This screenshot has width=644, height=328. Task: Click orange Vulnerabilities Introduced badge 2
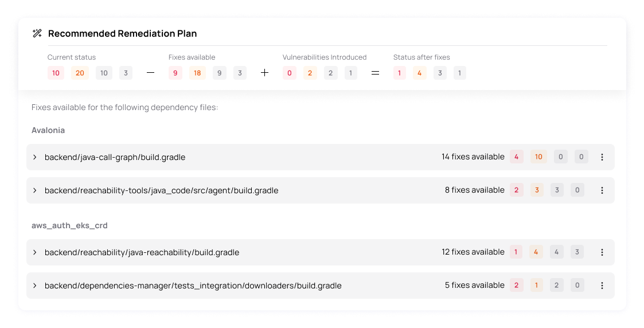pos(310,73)
